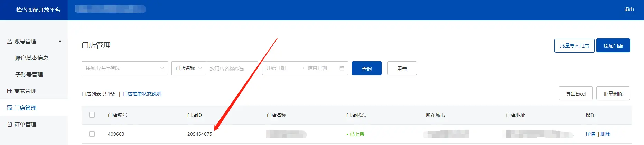Collapse the 账号管理 menu with caret
Screen dimensions: 644x145
pos(60,41)
